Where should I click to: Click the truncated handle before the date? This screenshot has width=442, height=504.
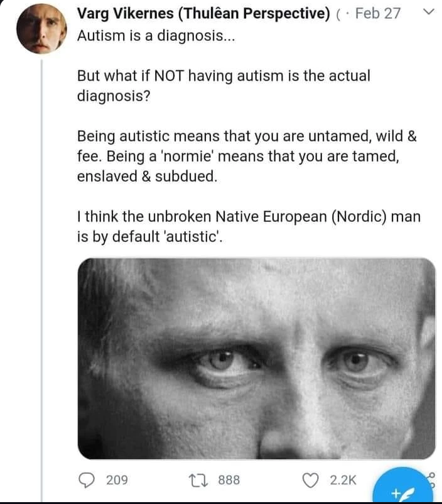(340, 14)
